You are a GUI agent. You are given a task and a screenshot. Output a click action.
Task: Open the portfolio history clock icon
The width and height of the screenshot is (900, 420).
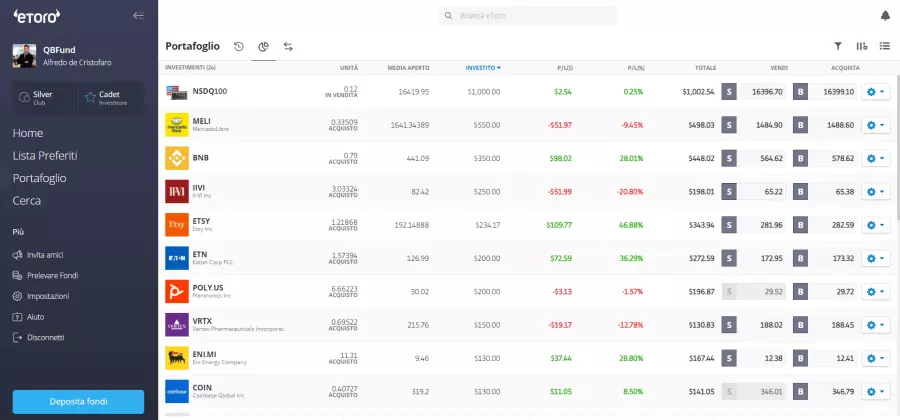click(x=239, y=47)
